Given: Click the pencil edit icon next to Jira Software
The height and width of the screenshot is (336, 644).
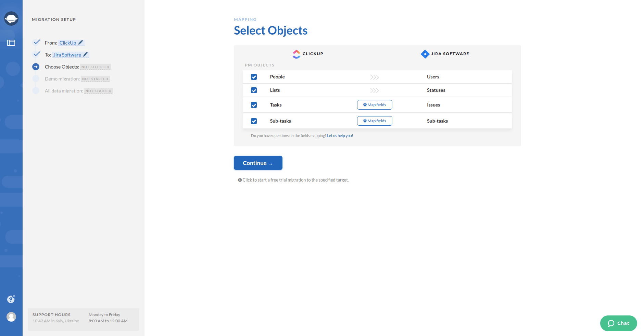Looking at the screenshot, I should [x=85, y=54].
